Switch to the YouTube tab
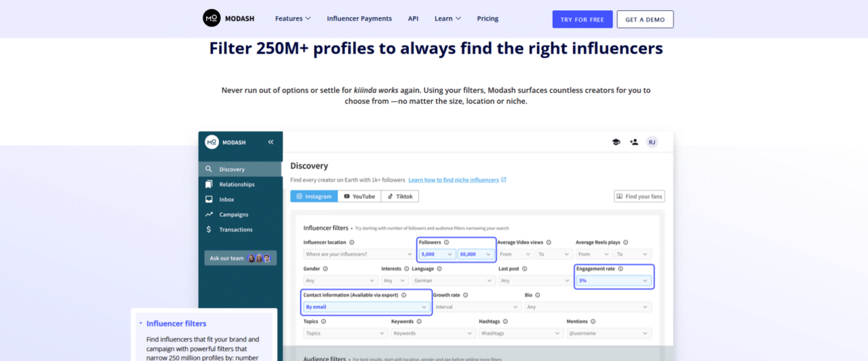868x361 pixels. pyautogui.click(x=359, y=196)
